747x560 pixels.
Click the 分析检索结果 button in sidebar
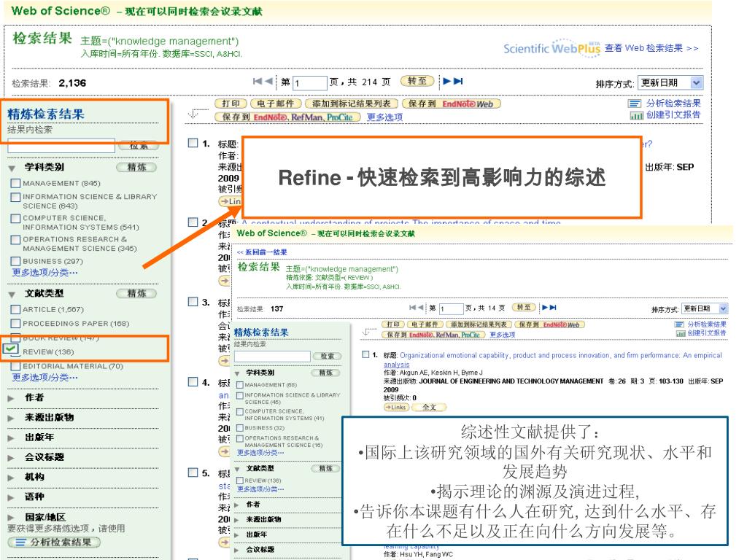click(54, 542)
